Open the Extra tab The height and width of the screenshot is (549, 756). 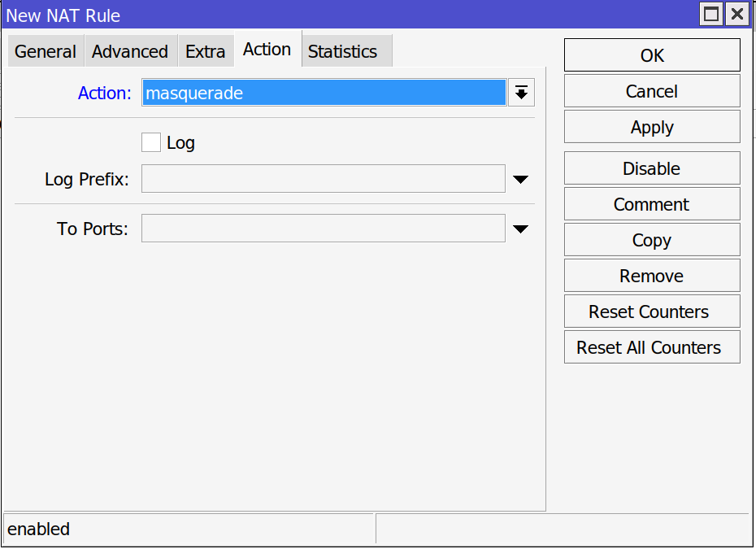[206, 51]
